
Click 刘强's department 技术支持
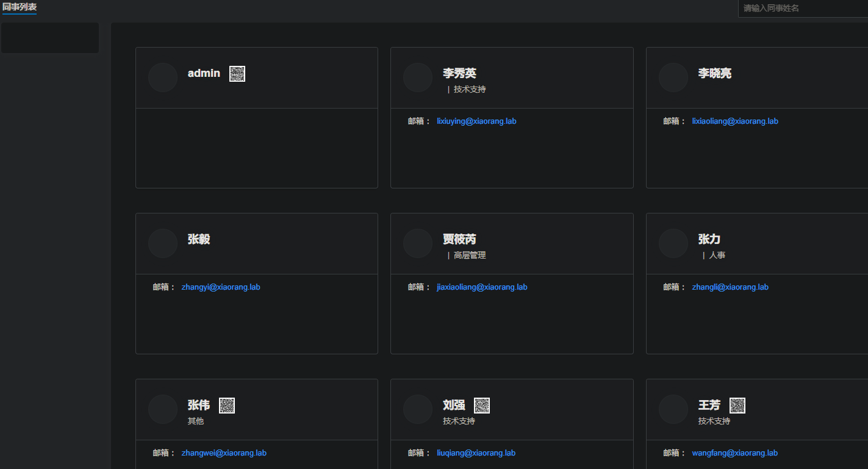tap(459, 421)
